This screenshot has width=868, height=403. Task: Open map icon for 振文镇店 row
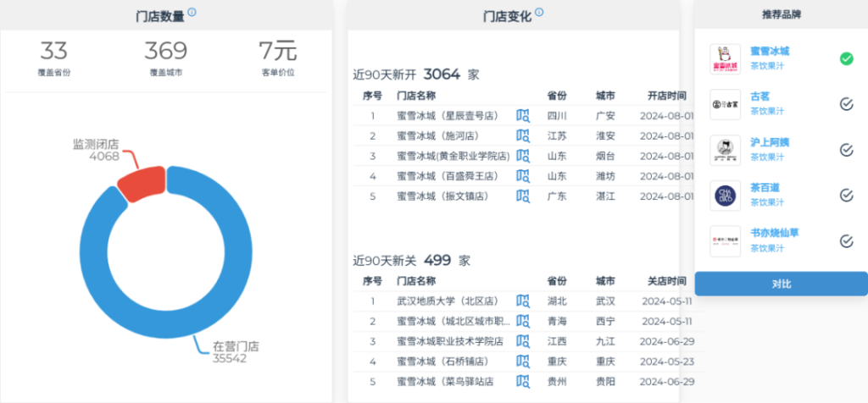523,196
